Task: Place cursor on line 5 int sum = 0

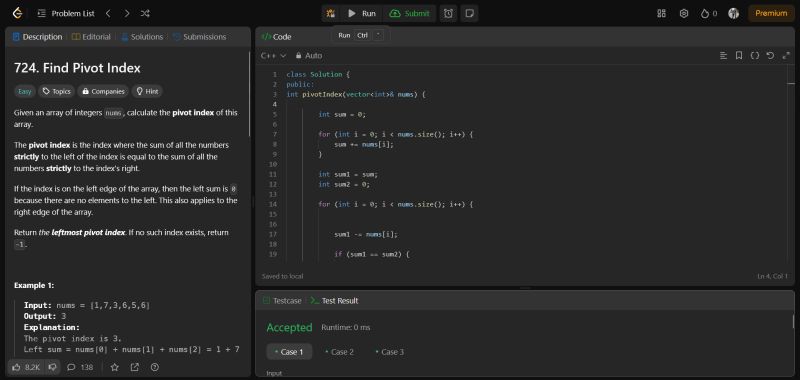Action: point(342,114)
